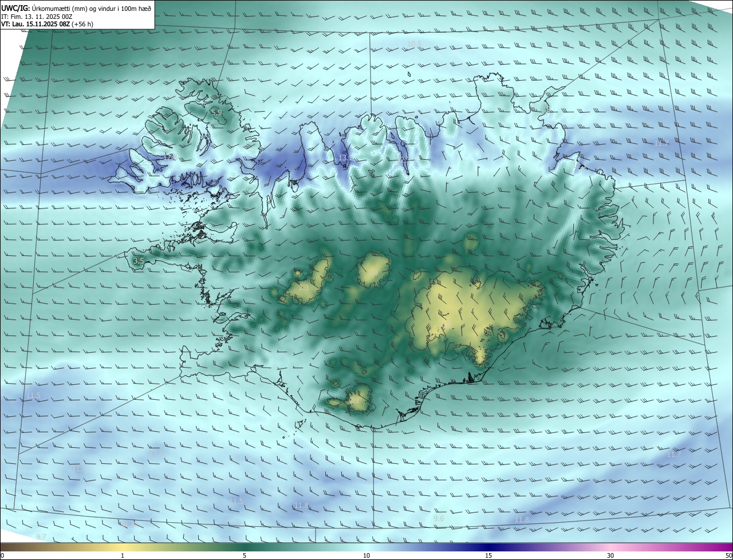Click the 9.6 value near the bottom edge
Viewport: 733px width, 560px height.
(439, 519)
